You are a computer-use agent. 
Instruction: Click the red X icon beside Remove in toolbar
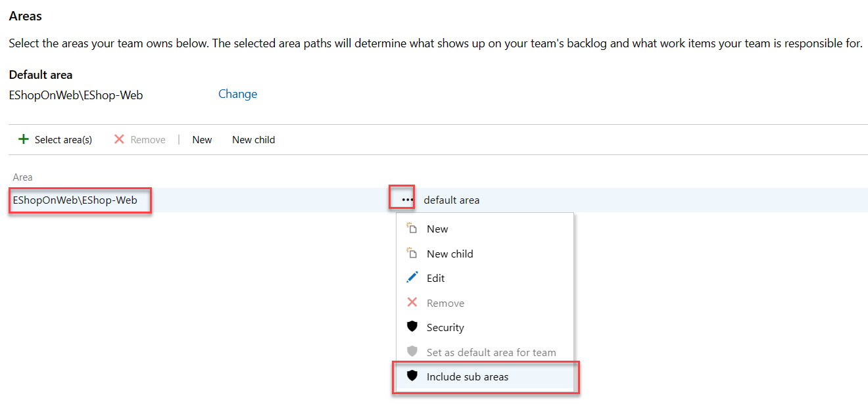pyautogui.click(x=119, y=139)
